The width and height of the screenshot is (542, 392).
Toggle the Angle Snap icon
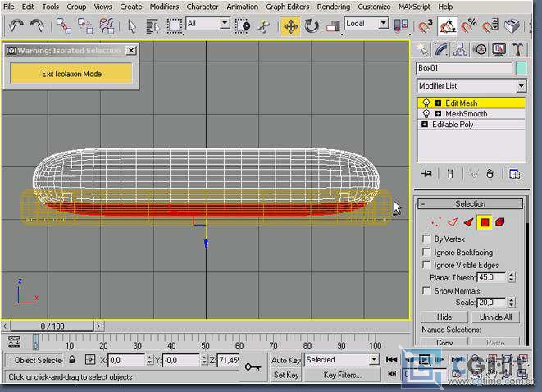[x=447, y=26]
